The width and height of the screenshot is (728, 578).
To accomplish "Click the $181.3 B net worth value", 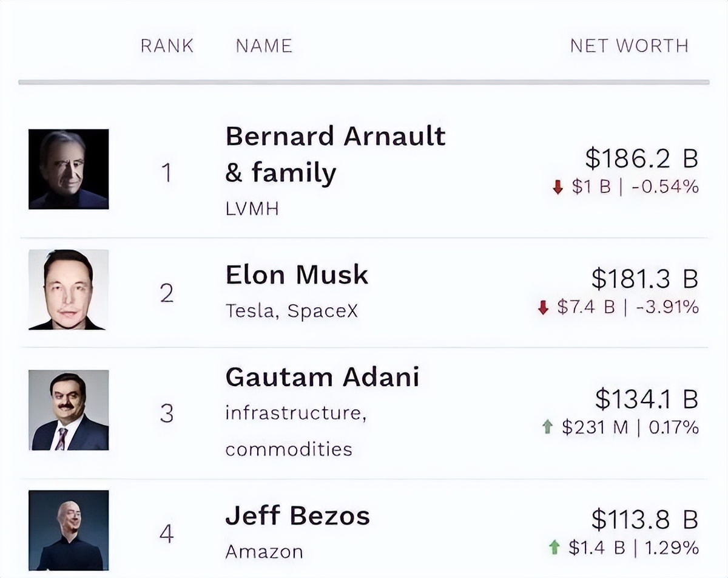I will point(644,279).
